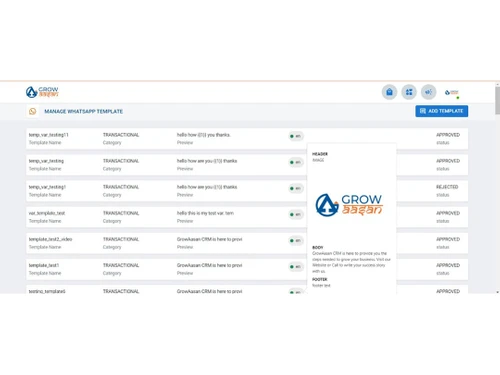Viewport: 500px width, 375px height.
Task: Click GrowAasan CRM preview of template_test1
Action: pos(209,265)
